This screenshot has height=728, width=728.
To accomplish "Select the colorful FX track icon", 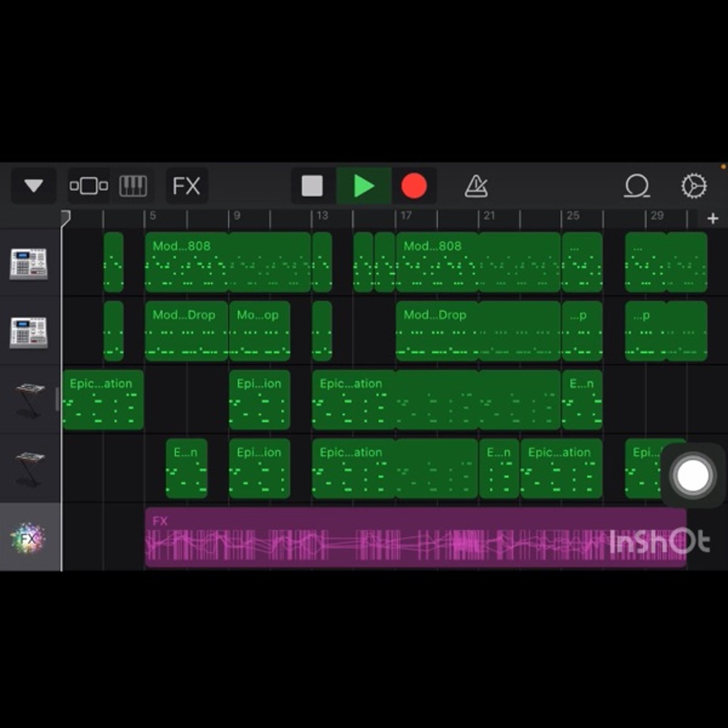I will click(x=29, y=538).
